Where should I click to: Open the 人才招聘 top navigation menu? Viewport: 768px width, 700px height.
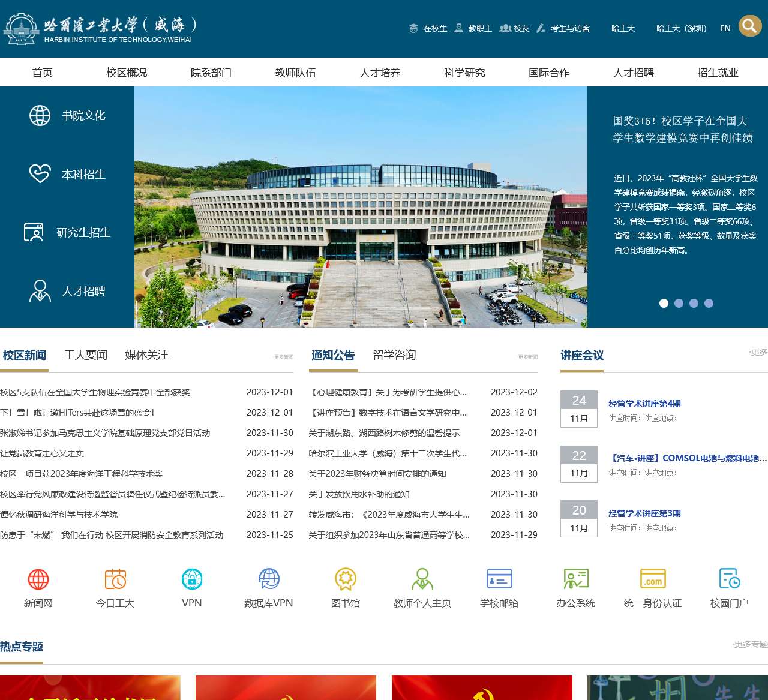(x=634, y=73)
